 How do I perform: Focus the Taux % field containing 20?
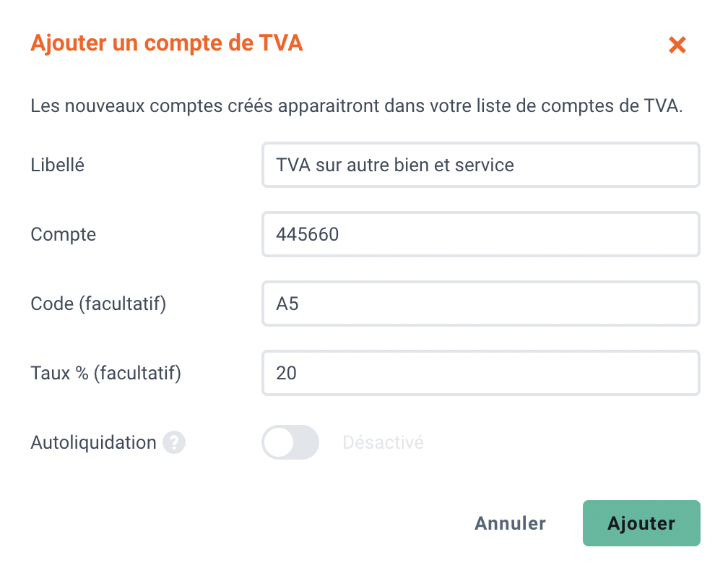point(480,373)
